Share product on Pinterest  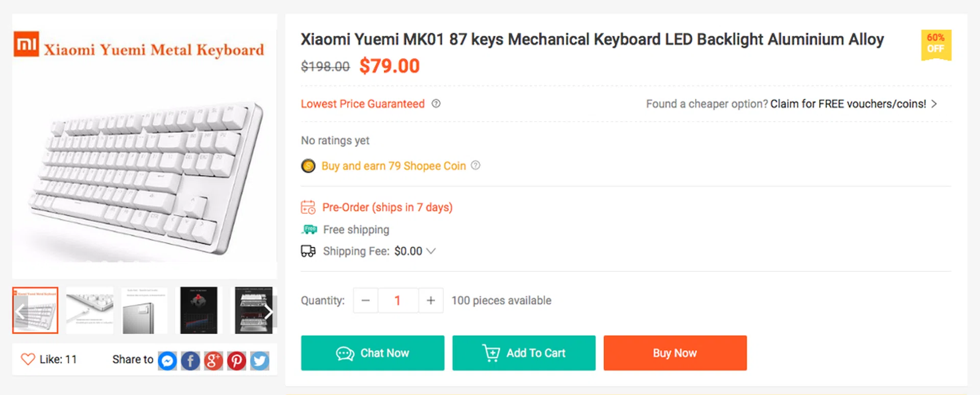[x=236, y=361]
